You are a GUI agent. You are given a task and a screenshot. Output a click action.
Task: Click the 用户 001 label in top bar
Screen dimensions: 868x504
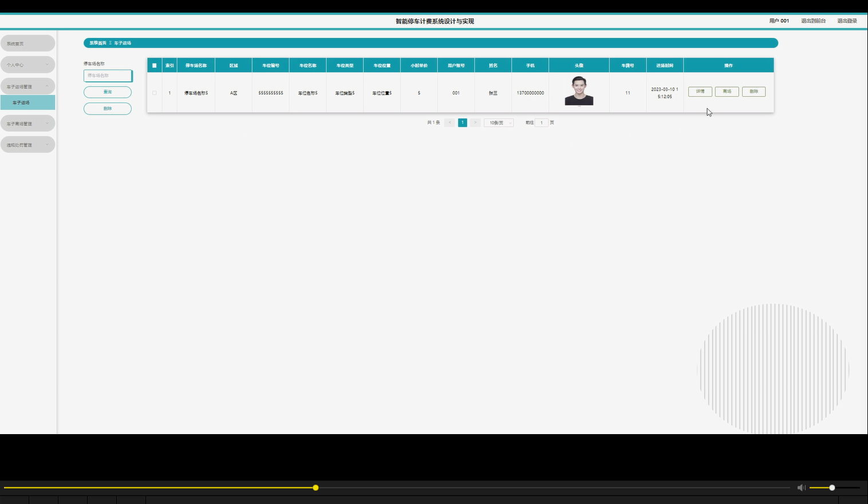coord(779,21)
